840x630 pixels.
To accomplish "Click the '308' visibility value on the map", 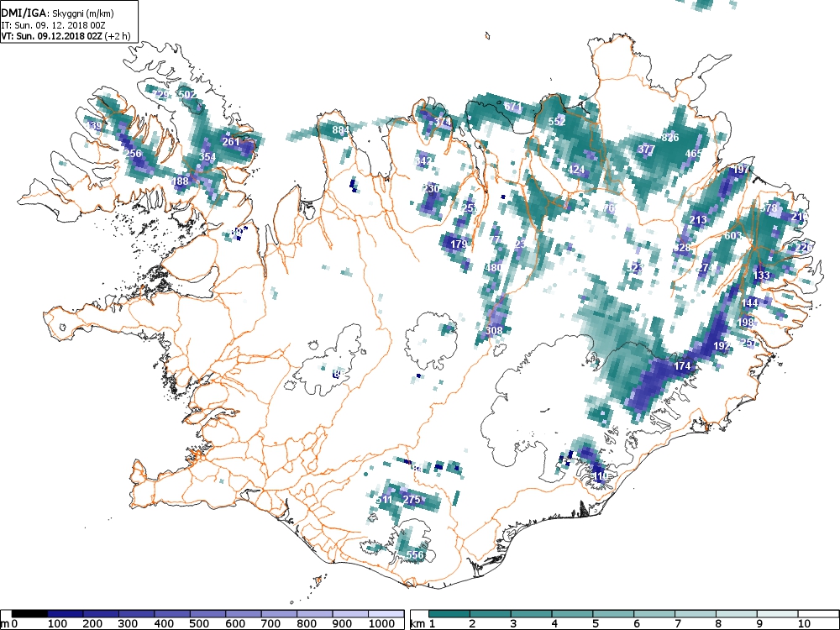I will pos(493,330).
